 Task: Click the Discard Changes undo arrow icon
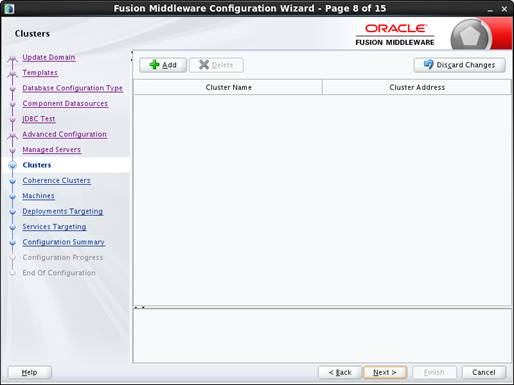(x=428, y=64)
